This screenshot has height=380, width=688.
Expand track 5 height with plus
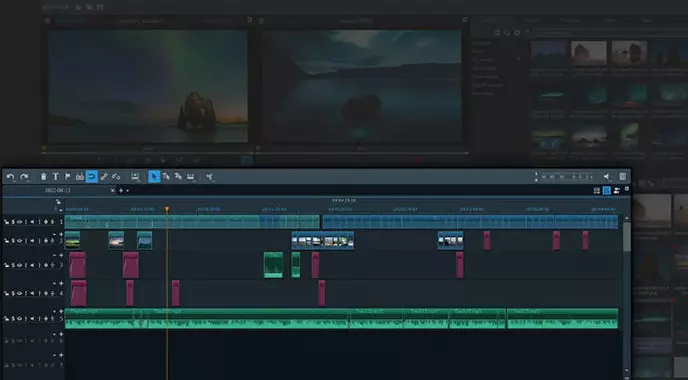(61, 311)
